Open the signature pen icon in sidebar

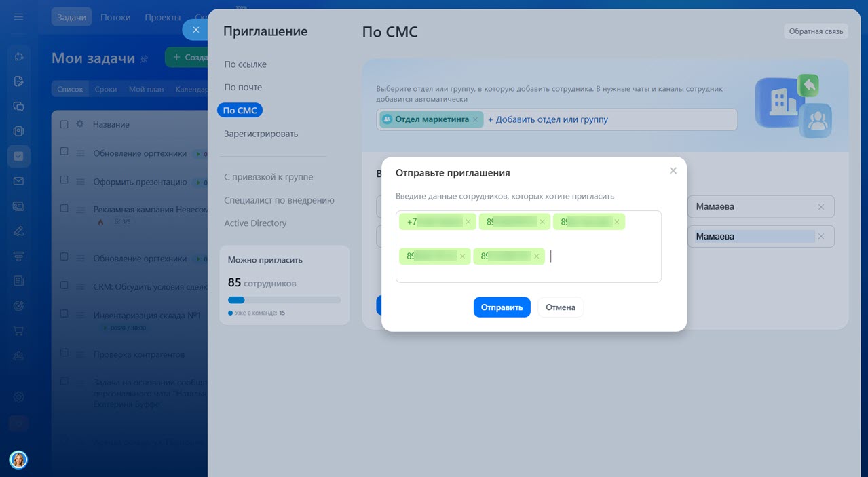click(x=18, y=231)
